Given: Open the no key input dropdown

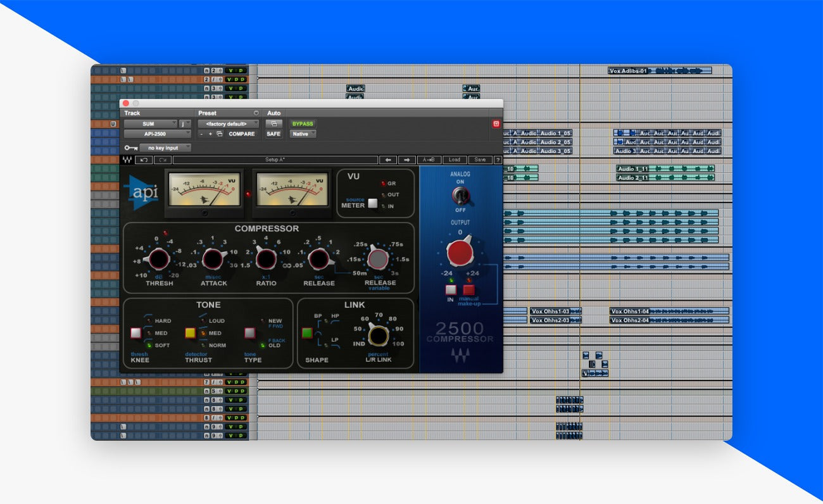Looking at the screenshot, I should point(165,148).
